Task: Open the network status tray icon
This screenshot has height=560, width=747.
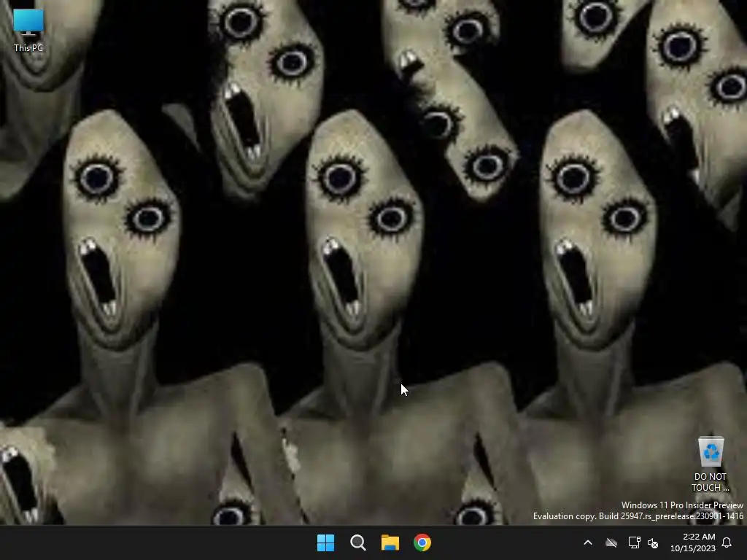Action: point(634,542)
